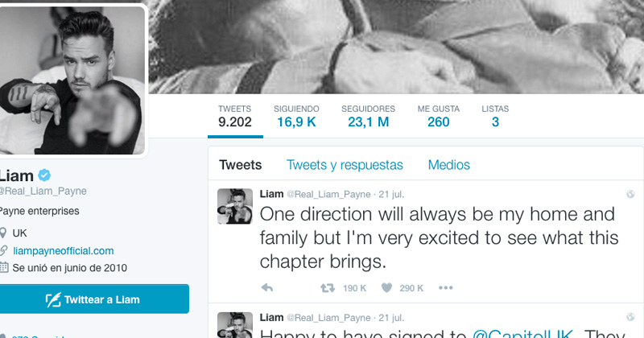
Task: Open the liampayneofficial.com link
Action: click(x=64, y=250)
